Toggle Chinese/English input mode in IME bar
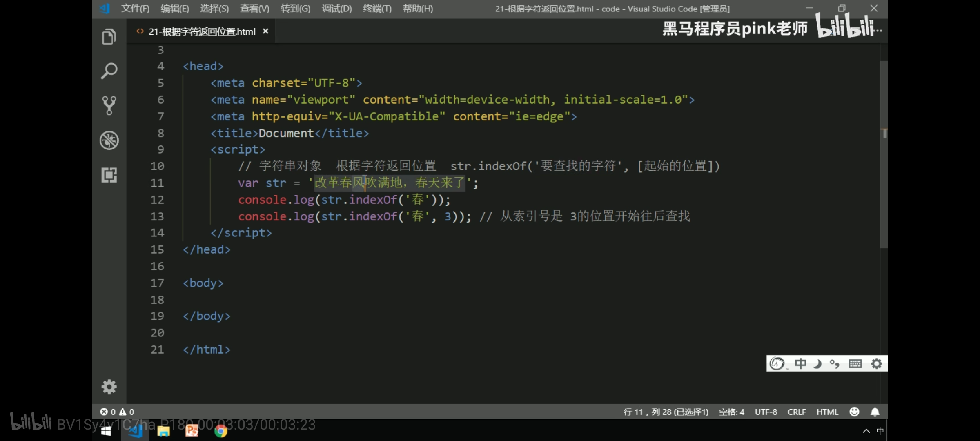The width and height of the screenshot is (980, 441). click(x=800, y=363)
